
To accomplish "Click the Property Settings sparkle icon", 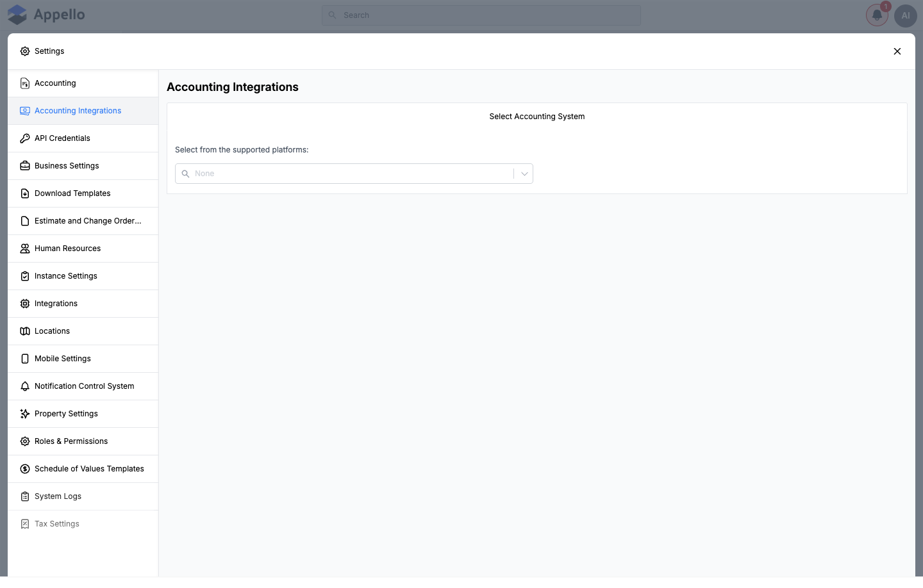I will point(25,414).
